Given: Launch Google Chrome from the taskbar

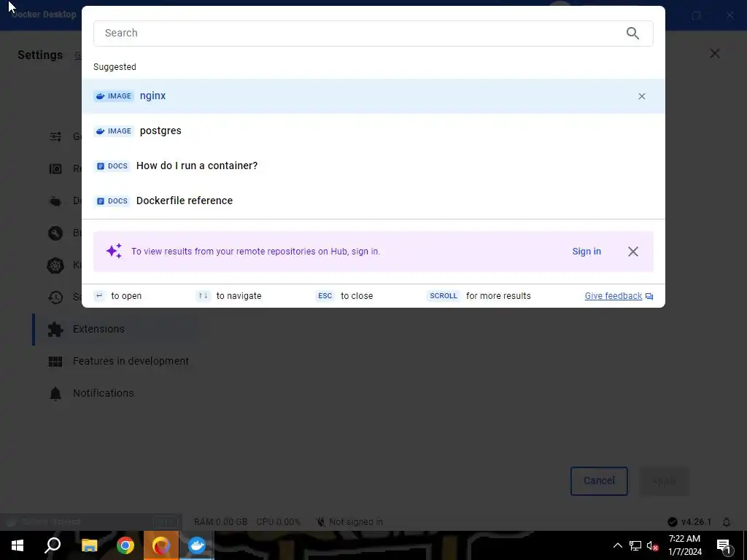Looking at the screenshot, I should click(125, 545).
